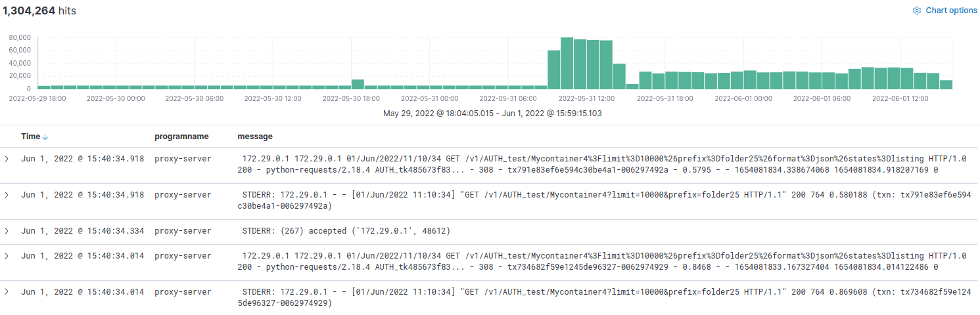Screen dimensions: 980x315
Task: Click the 80,000 y-axis label
Action: [x=20, y=38]
